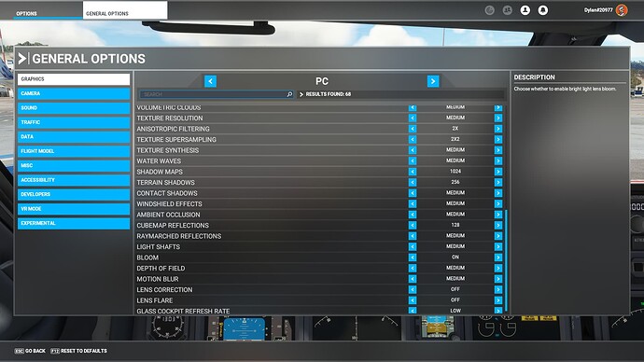644x362 pixels.
Task: Raise Cubemap Reflections with right arrow
Action: tap(498, 226)
